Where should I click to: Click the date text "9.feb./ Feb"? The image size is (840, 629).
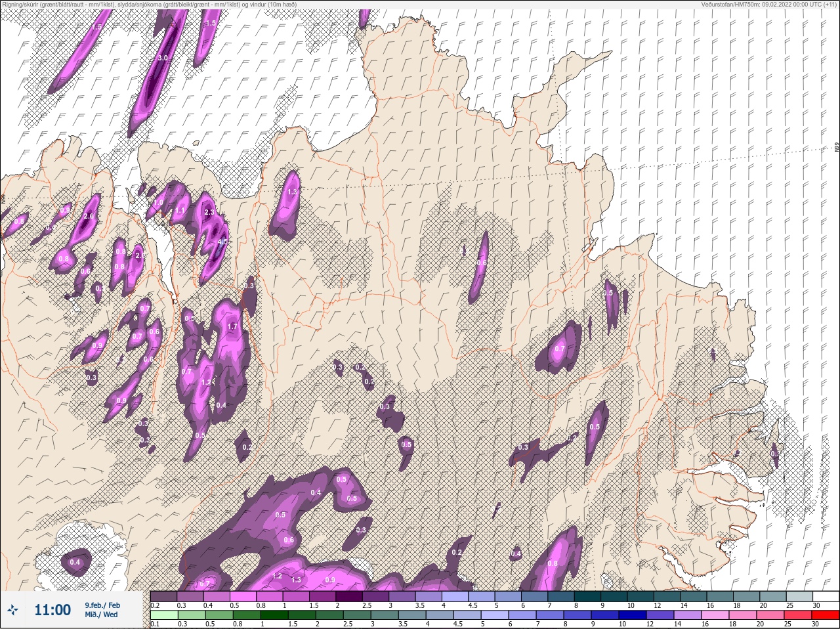(x=102, y=605)
